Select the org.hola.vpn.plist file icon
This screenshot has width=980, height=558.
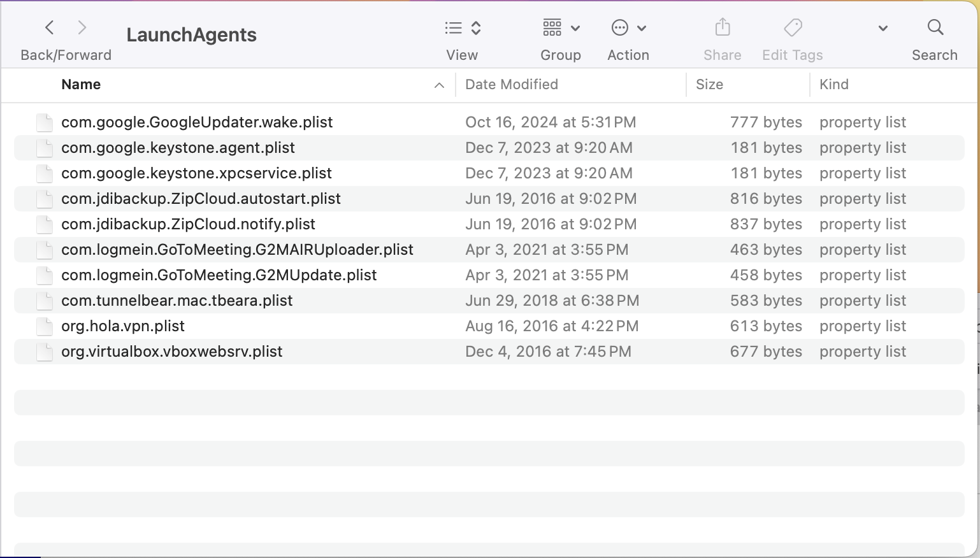tap(45, 326)
